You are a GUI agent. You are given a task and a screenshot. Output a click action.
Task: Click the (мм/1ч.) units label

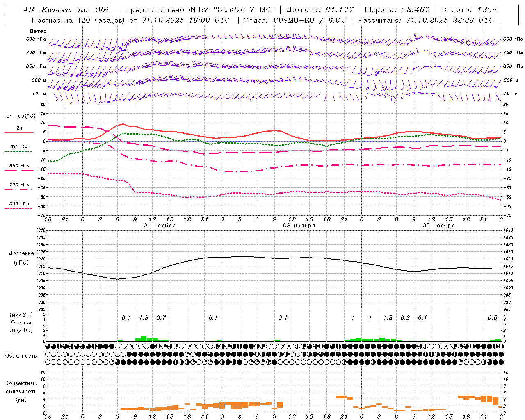(x=21, y=330)
